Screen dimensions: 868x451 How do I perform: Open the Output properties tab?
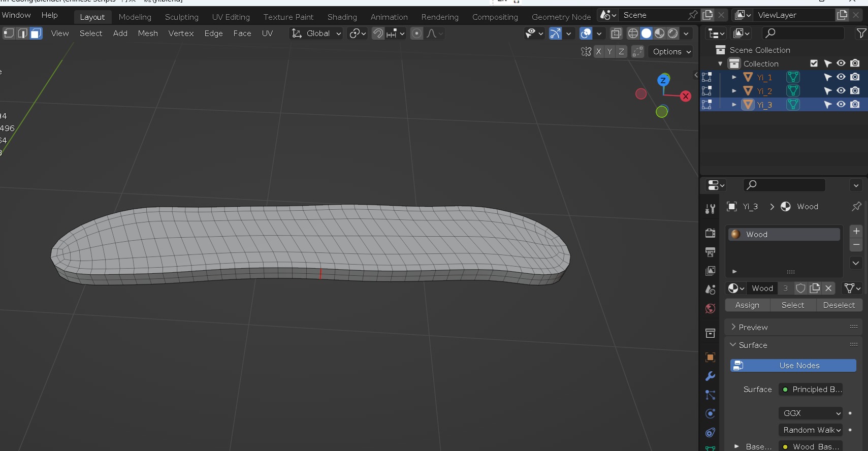pyautogui.click(x=711, y=252)
